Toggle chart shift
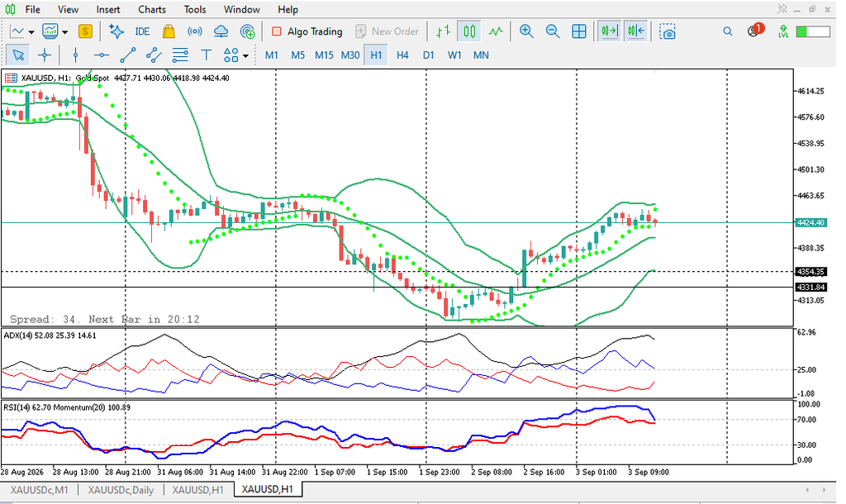 pyautogui.click(x=635, y=32)
